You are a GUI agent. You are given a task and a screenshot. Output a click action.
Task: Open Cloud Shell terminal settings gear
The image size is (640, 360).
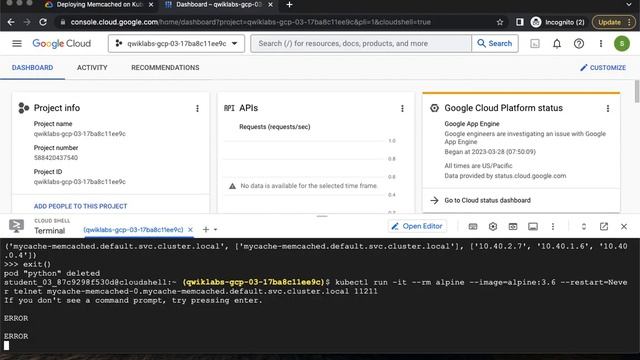[x=493, y=227]
